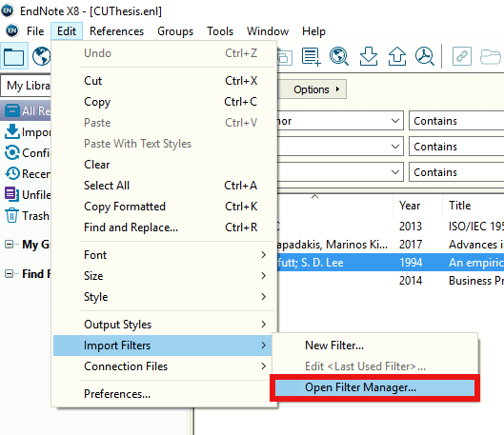Select the 2017 Advances reference row

391,245
